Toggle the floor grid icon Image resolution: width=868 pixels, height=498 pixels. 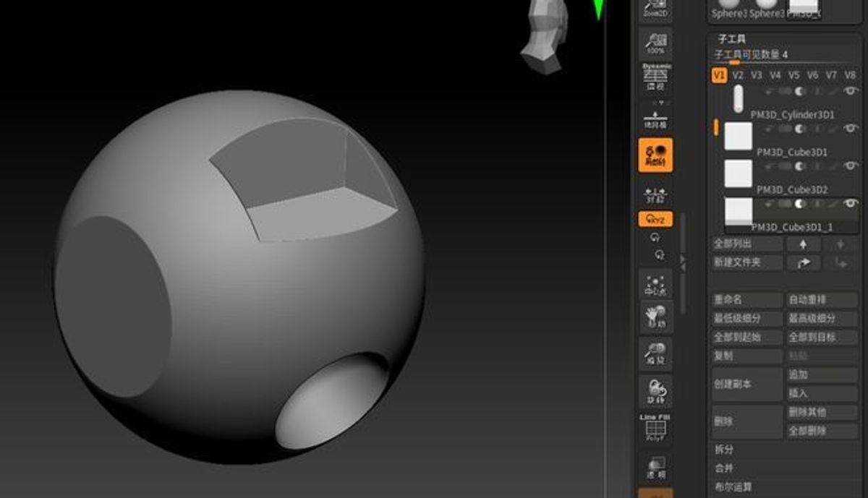click(656, 119)
